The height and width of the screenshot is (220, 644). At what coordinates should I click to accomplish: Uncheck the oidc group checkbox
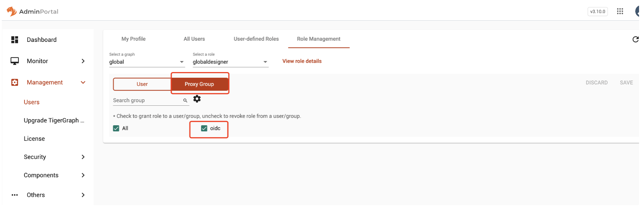pyautogui.click(x=204, y=128)
